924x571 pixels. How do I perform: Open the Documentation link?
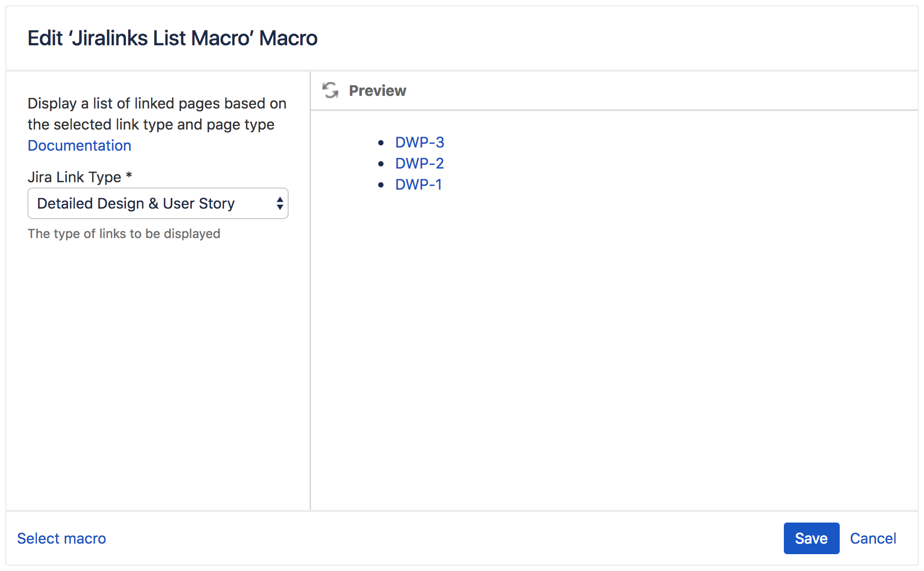79,145
